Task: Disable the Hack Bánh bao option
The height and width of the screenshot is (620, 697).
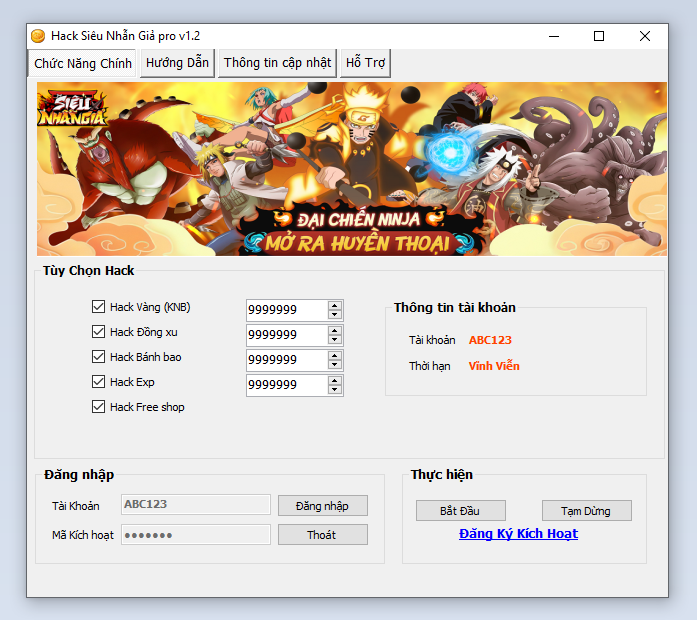Action: point(98,357)
